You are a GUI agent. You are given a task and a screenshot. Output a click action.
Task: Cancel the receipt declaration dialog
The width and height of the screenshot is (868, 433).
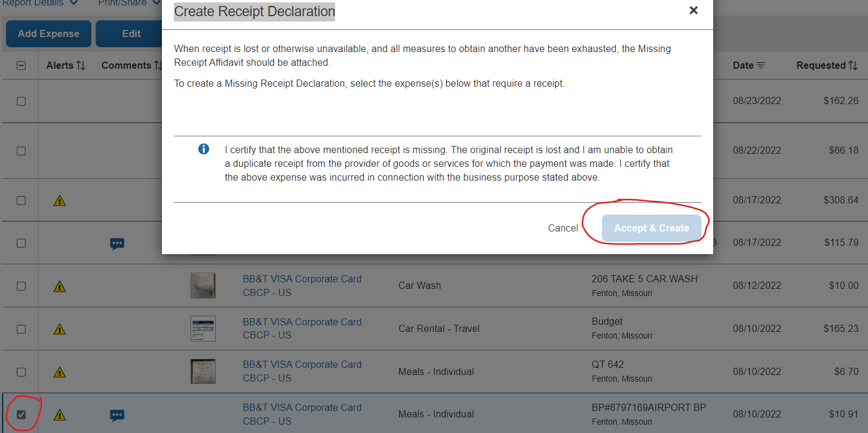pos(563,228)
